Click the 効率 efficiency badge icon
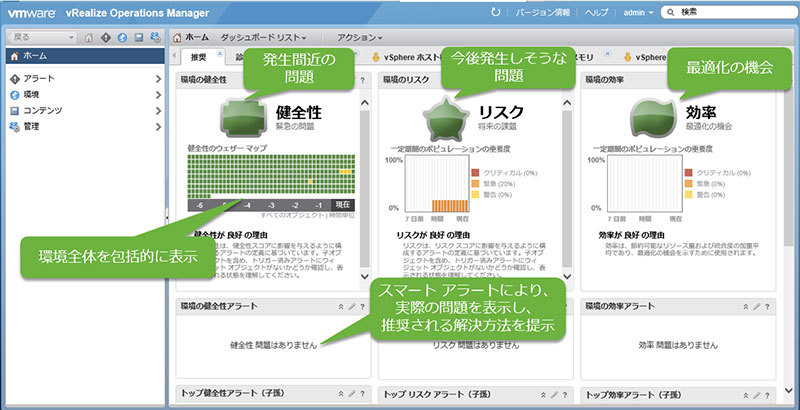Viewport: 800px width, 410px height. point(653,118)
